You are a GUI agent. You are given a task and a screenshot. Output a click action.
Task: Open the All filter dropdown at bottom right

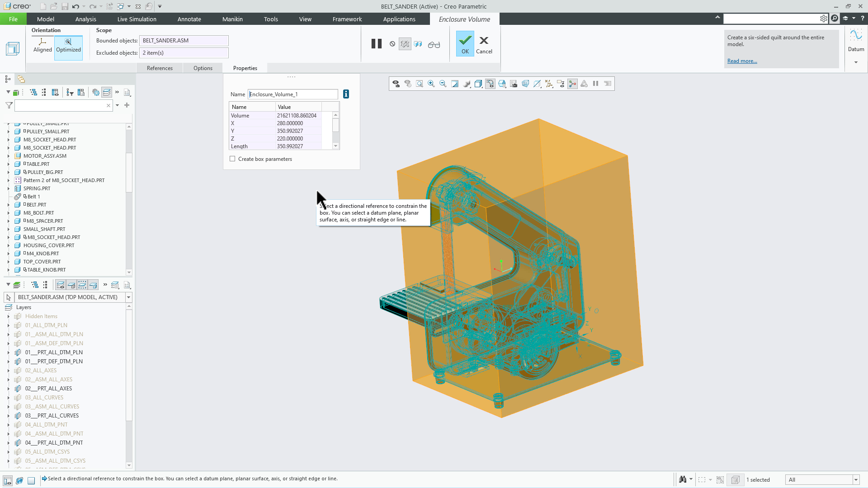[x=856, y=479]
